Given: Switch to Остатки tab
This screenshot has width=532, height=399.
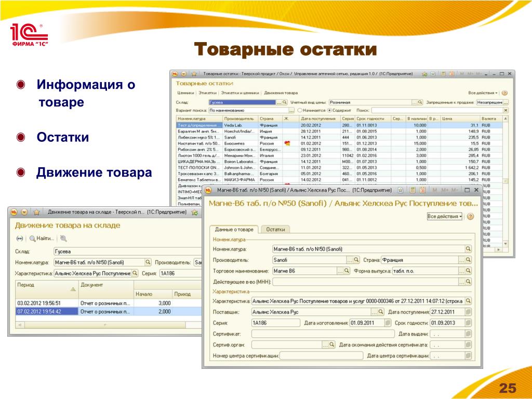Looking at the screenshot, I should (x=275, y=229).
